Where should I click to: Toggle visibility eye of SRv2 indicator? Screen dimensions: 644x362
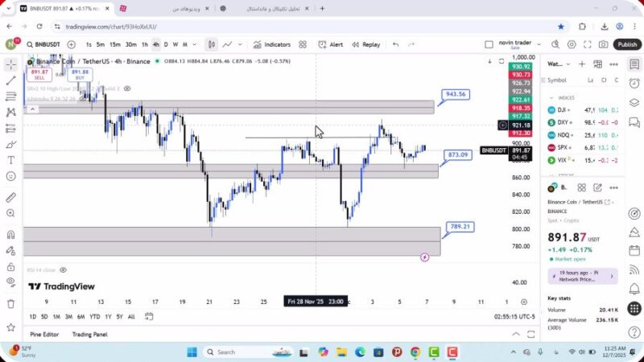tap(127, 88)
